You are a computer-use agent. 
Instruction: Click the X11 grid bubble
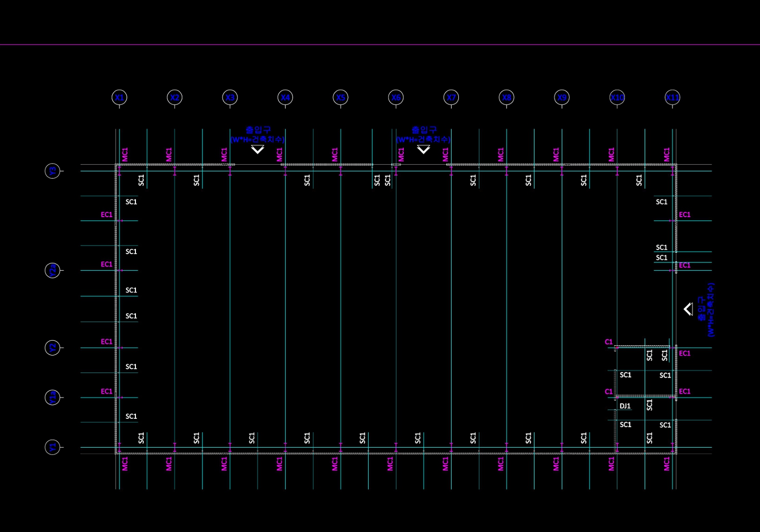click(672, 97)
